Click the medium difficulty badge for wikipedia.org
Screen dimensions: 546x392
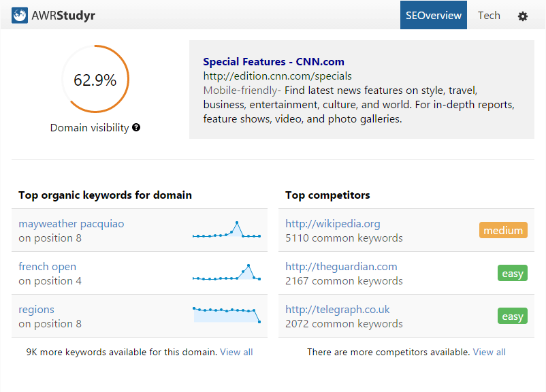[x=503, y=230]
